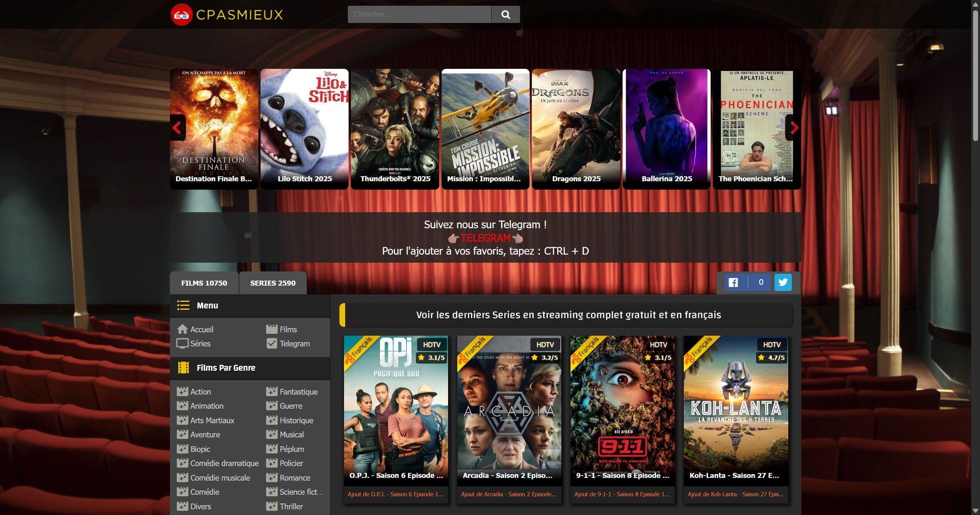Screen dimensions: 980x515
Task: Click the Films Par Genre filmstrip icon
Action: click(x=184, y=368)
